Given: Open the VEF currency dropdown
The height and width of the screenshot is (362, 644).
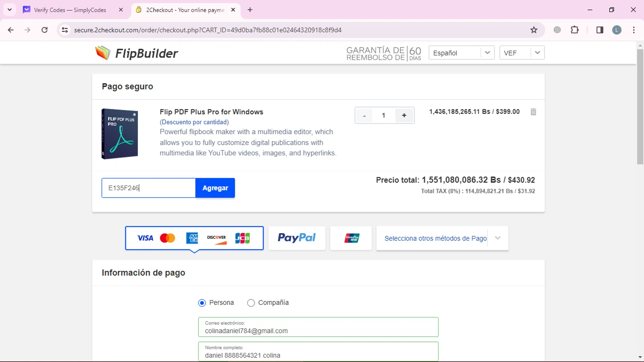Looking at the screenshot, I should coord(522,53).
